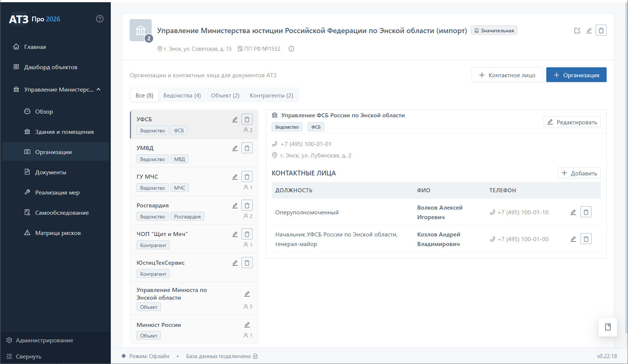
Task: Collapse the Управление Министерс... sidebar section
Action: click(99, 89)
